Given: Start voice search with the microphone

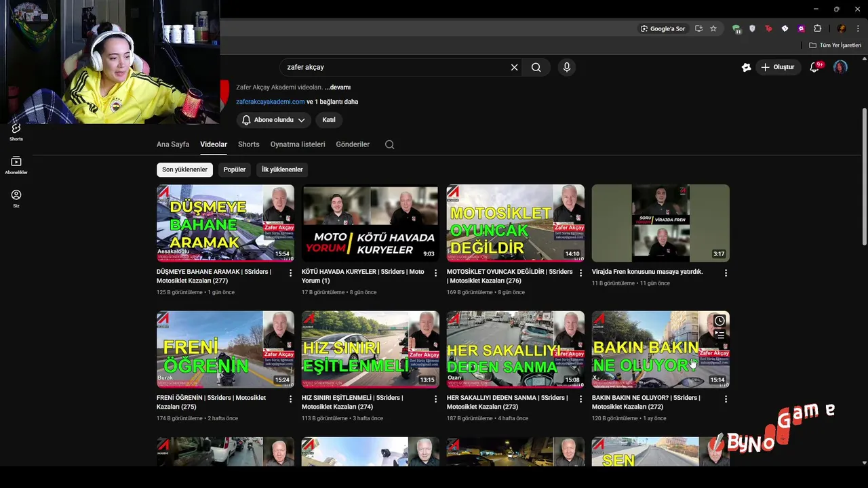Looking at the screenshot, I should pyautogui.click(x=567, y=67).
